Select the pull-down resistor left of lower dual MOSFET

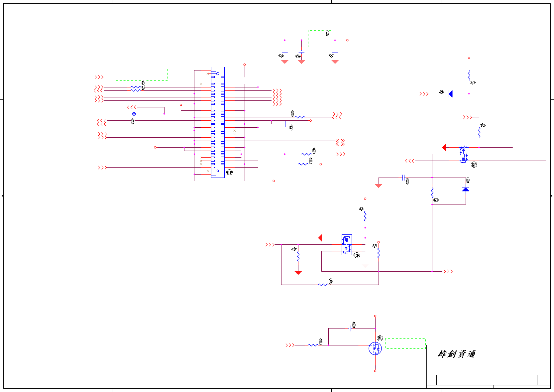pos(298,257)
